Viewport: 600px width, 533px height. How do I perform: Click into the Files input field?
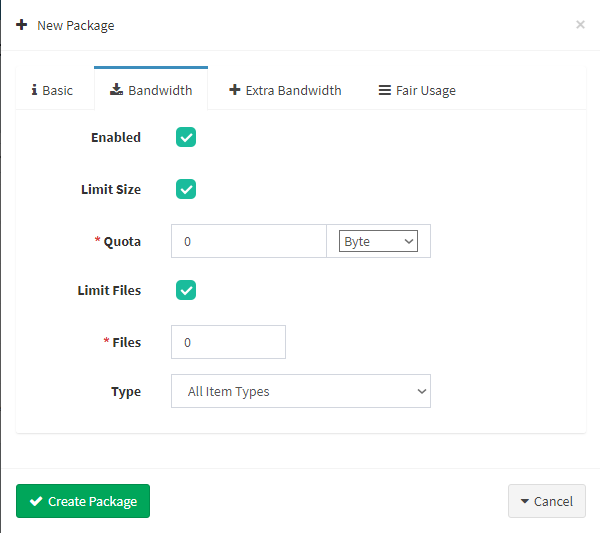pyautogui.click(x=228, y=342)
